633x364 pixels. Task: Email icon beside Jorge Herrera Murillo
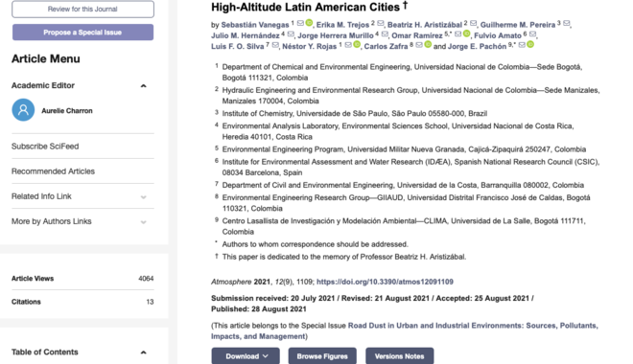[x=385, y=34]
